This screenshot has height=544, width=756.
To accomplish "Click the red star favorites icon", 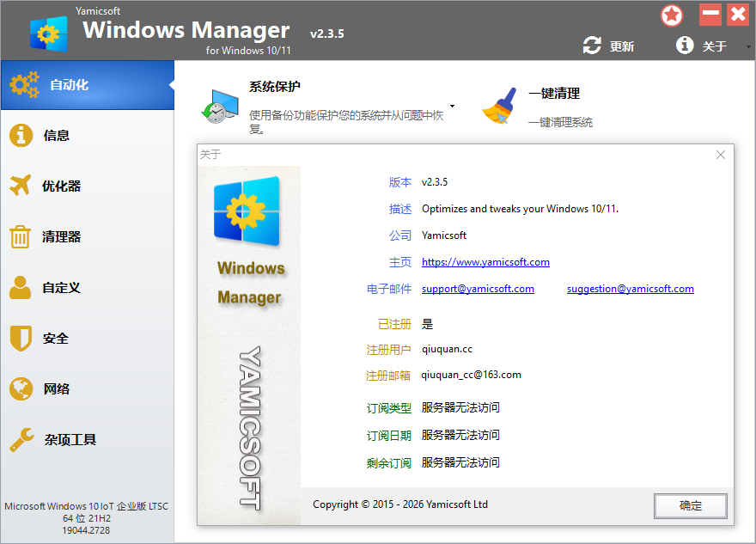I will tap(672, 15).
